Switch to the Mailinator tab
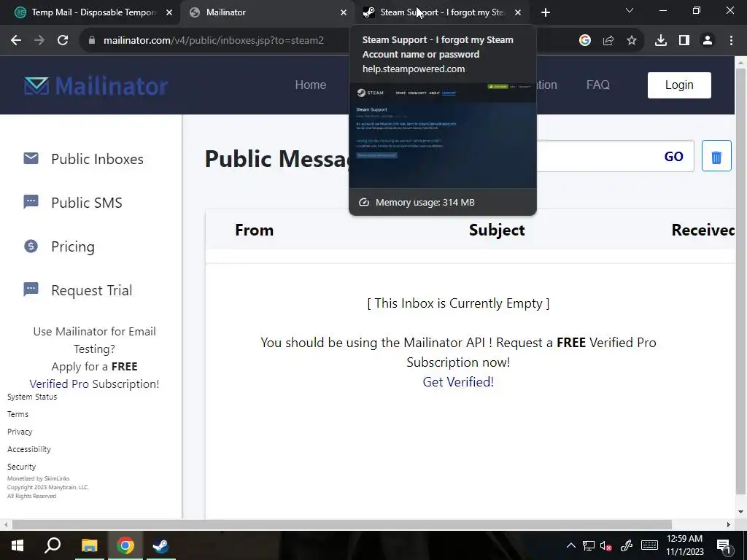 click(x=267, y=12)
